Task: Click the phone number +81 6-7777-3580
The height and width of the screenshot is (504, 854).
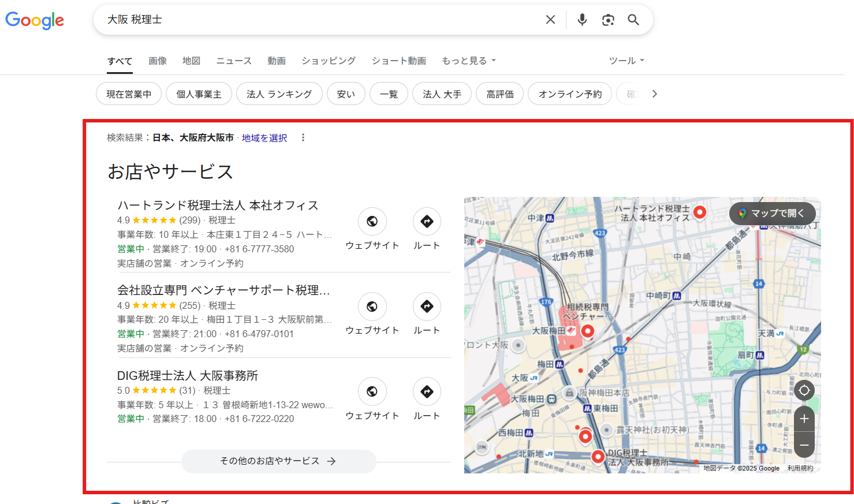Action: click(259, 249)
